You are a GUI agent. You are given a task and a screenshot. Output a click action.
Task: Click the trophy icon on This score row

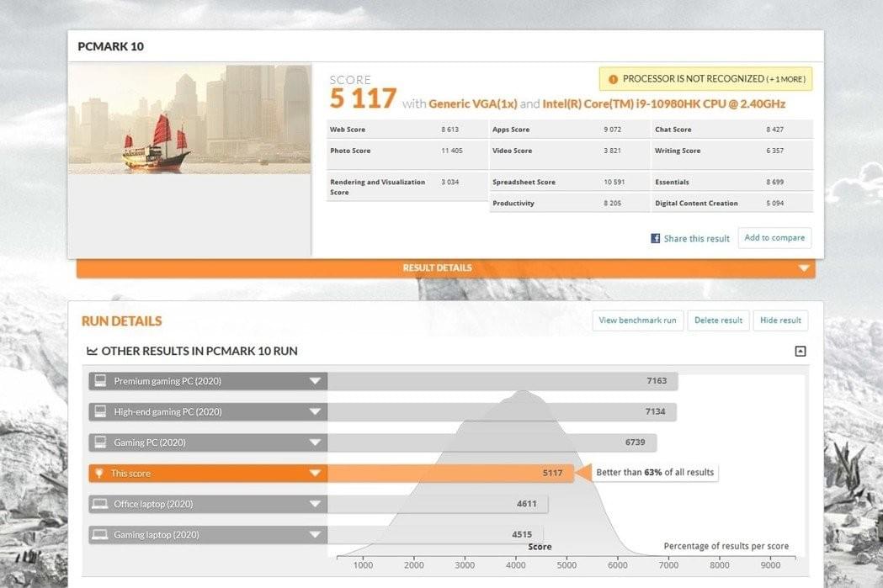(x=99, y=474)
